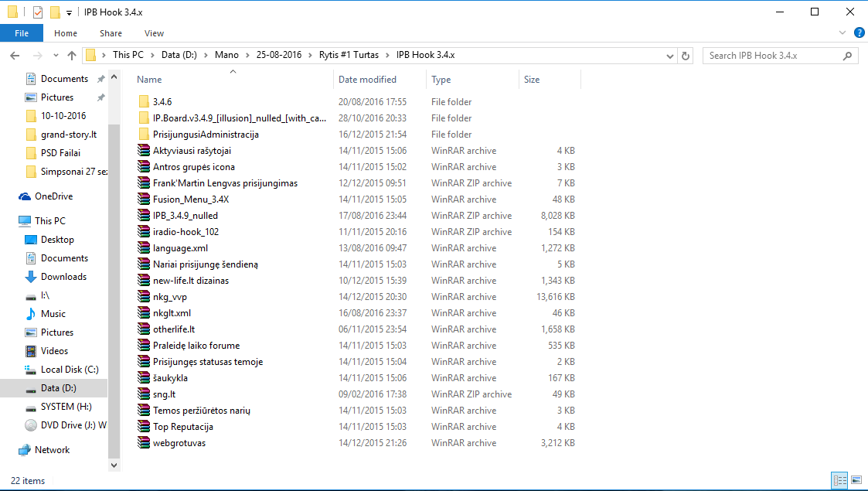Viewport: 868px width, 491px height.
Task: Click the folder icon of 3.4.6
Action: pos(144,101)
